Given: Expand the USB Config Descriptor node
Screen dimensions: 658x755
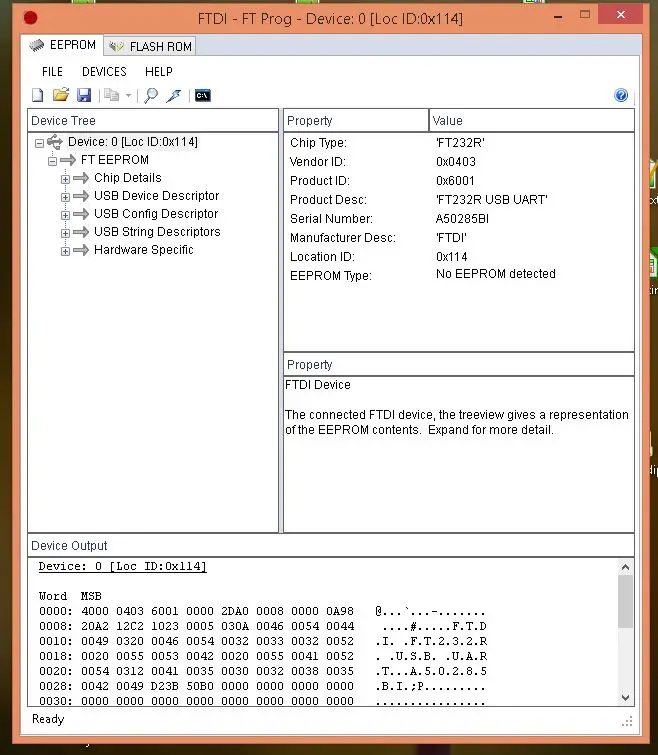Looking at the screenshot, I should (x=65, y=215).
